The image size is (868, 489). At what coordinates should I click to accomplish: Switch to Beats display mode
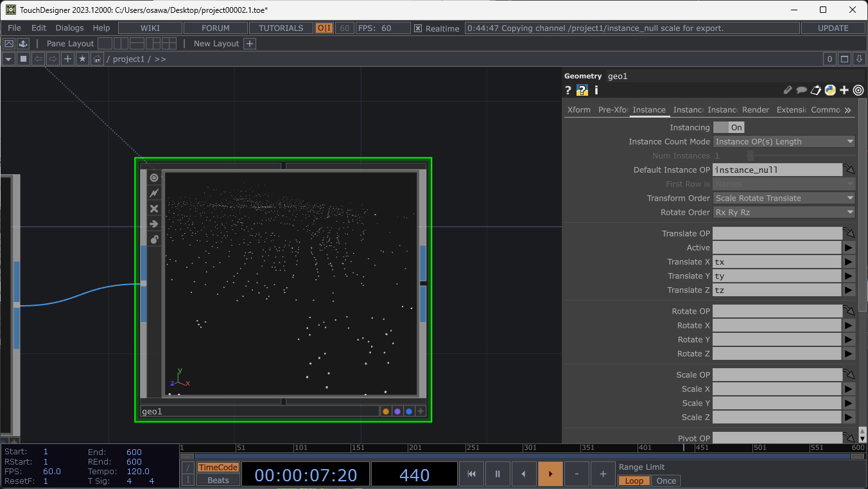pyautogui.click(x=218, y=480)
